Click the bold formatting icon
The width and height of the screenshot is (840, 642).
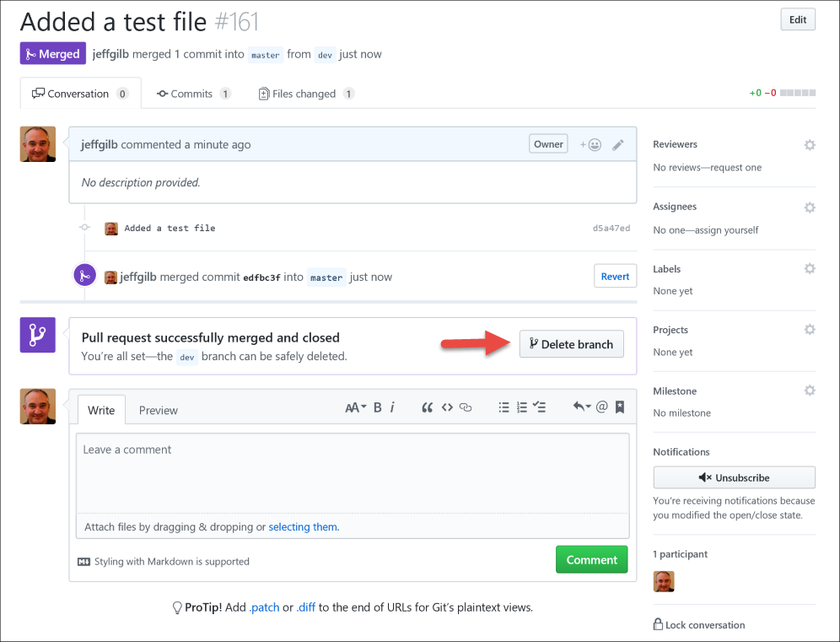click(x=377, y=407)
